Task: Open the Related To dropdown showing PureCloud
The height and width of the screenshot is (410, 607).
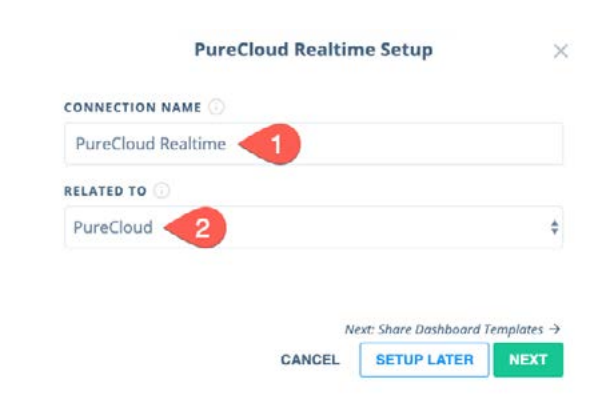Action: click(x=314, y=227)
